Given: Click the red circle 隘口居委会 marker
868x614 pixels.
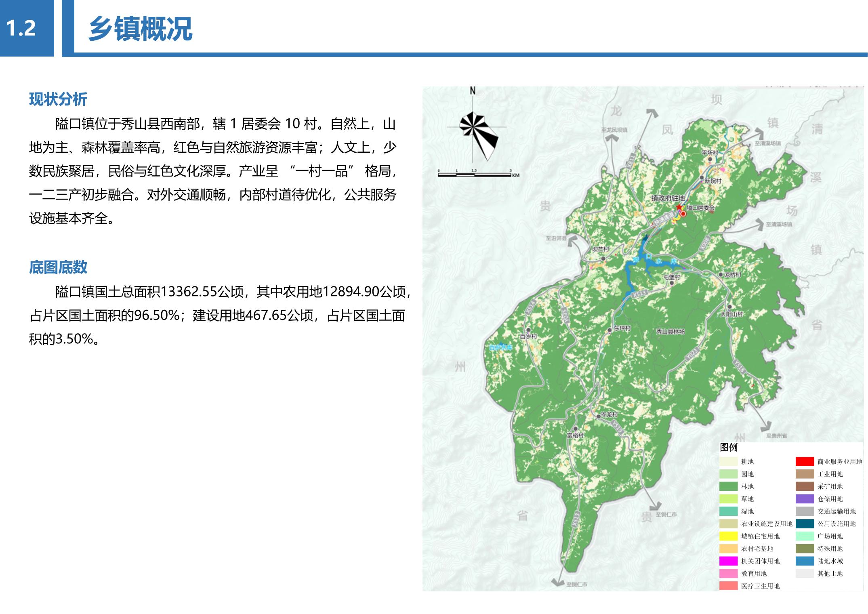Looking at the screenshot, I should coord(683,214).
